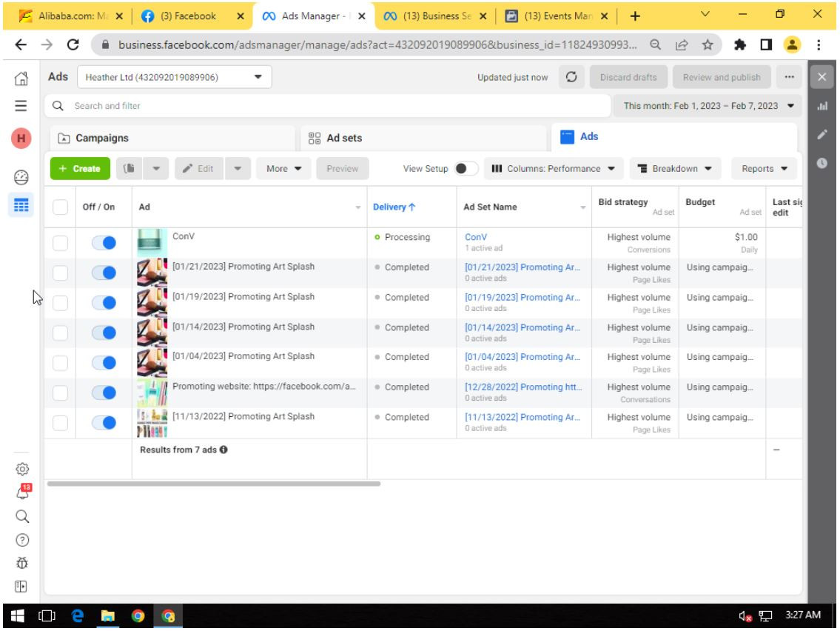This screenshot has height=631, width=840.
Task: Open the history clock icon in right panel
Action: pyautogui.click(x=822, y=163)
